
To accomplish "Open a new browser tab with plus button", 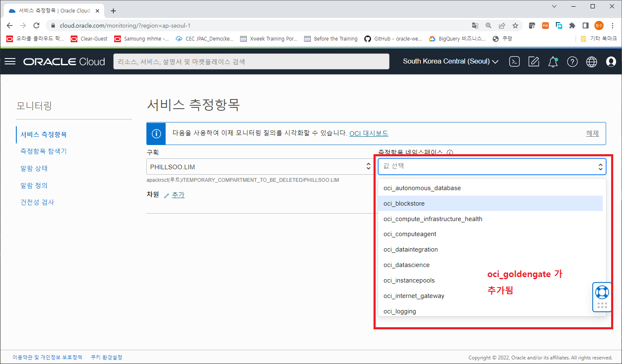I will (x=113, y=11).
